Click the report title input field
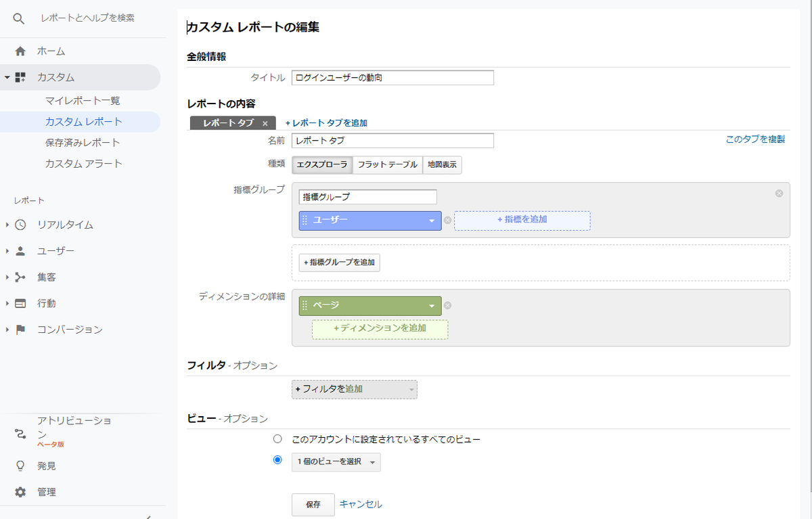 pyautogui.click(x=392, y=77)
